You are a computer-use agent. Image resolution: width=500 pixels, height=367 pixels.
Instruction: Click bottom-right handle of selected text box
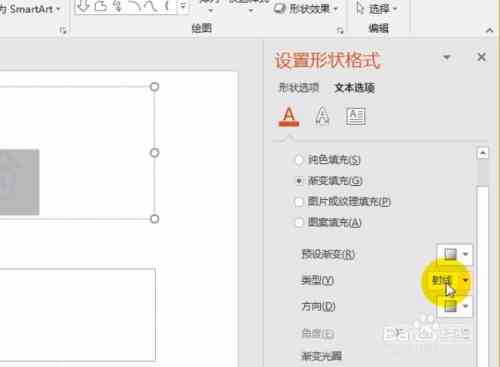click(154, 219)
